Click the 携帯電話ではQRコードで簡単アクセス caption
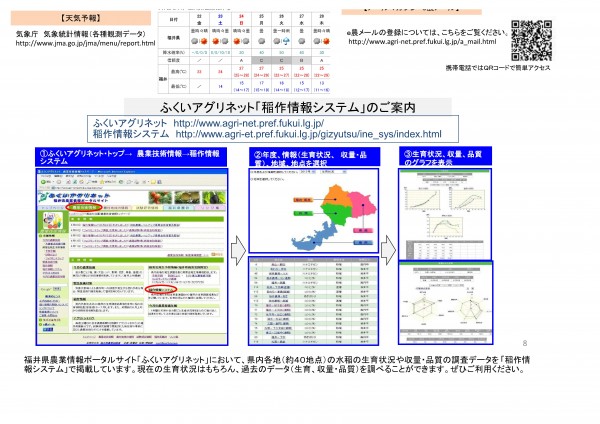 (498, 68)
